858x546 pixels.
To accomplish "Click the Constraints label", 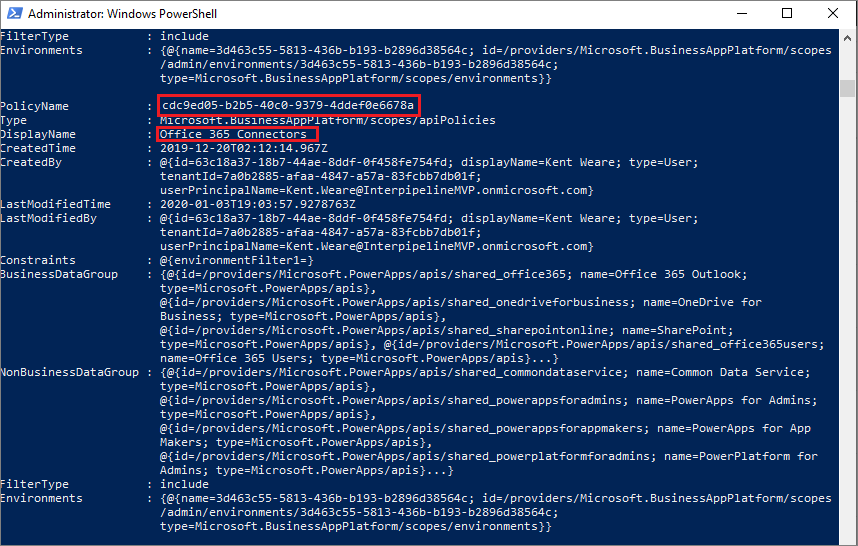I will [x=38, y=260].
